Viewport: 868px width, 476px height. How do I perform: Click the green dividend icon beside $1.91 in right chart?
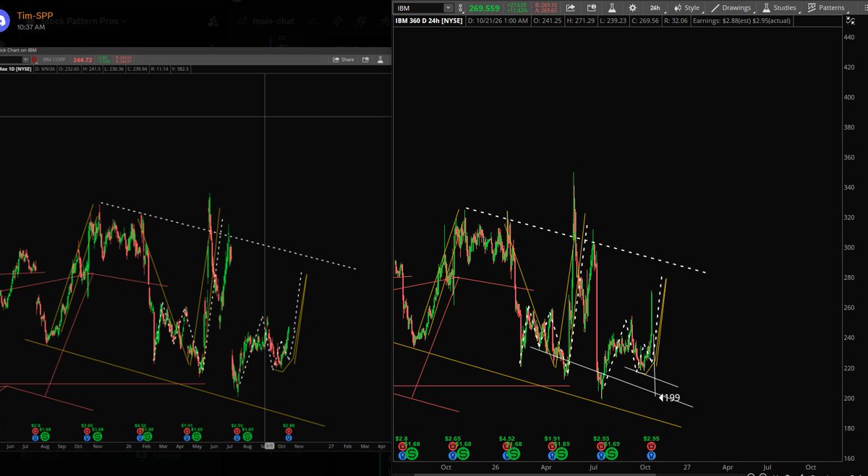(562, 454)
